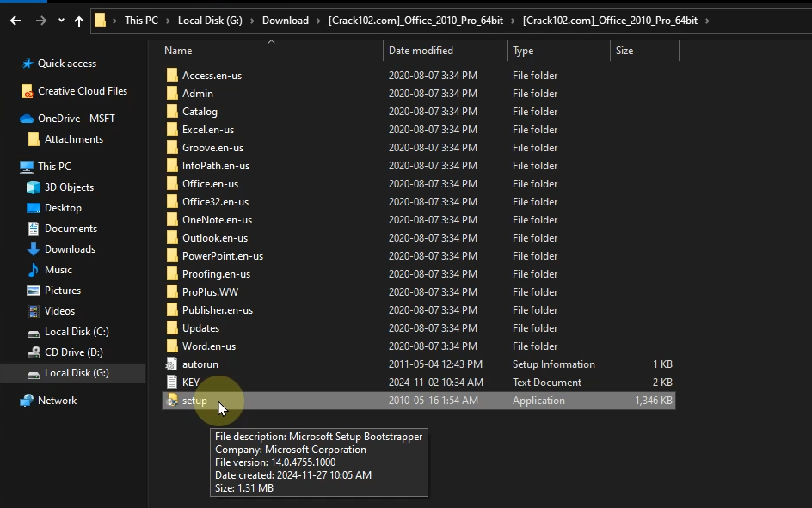
Task: Expand the This PC breadcrumb chevron
Action: tap(168, 21)
